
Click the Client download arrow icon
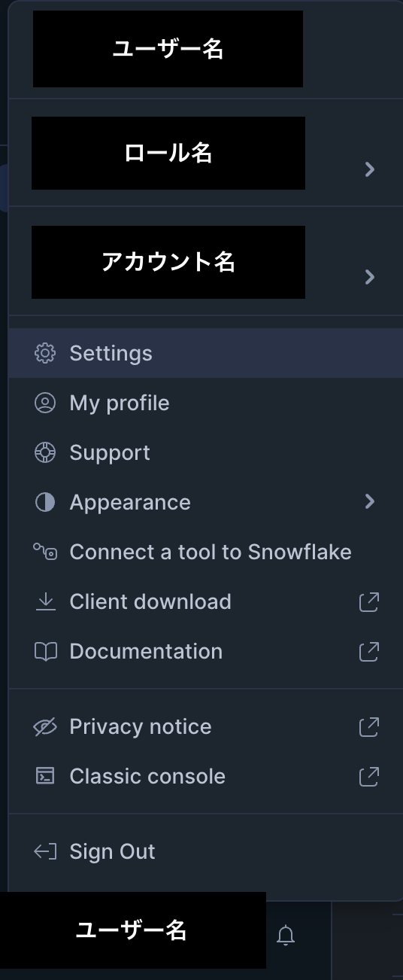pos(45,601)
